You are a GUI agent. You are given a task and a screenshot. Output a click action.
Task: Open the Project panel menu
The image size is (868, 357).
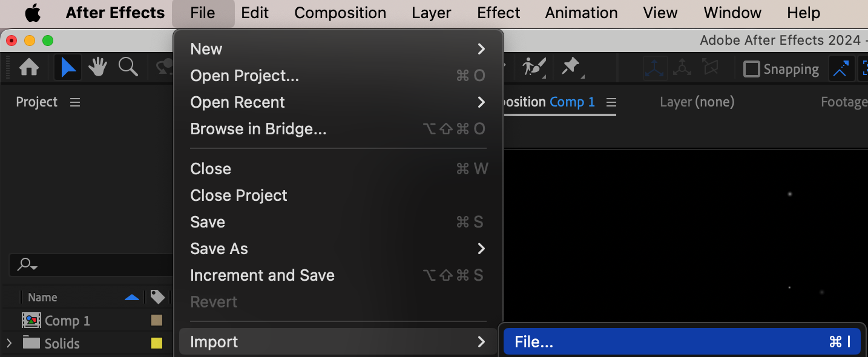[x=75, y=102]
